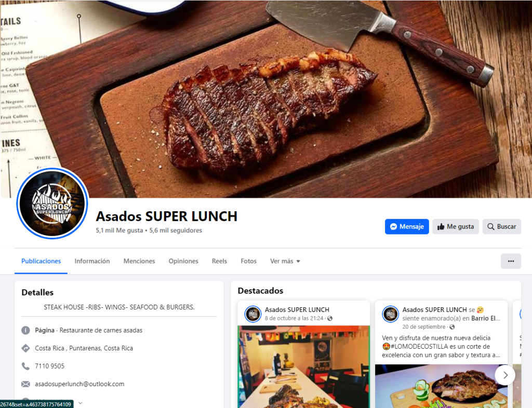Switch to the Información tab

click(x=92, y=261)
